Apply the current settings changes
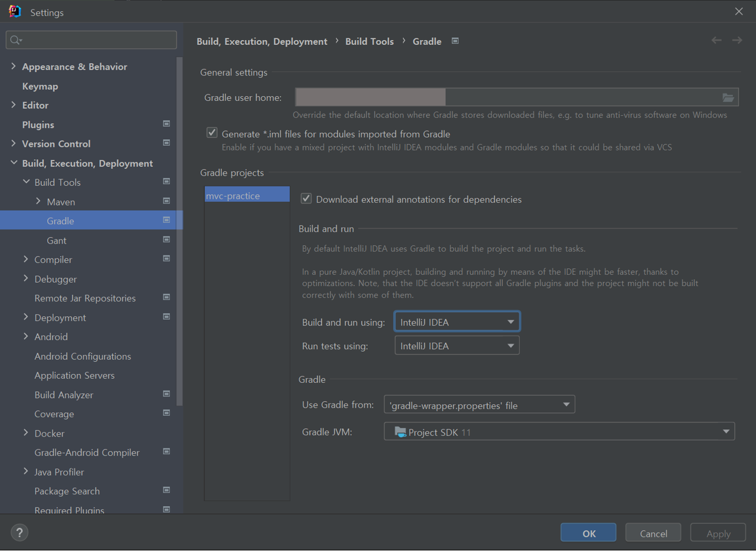The width and height of the screenshot is (756, 551). click(x=718, y=532)
